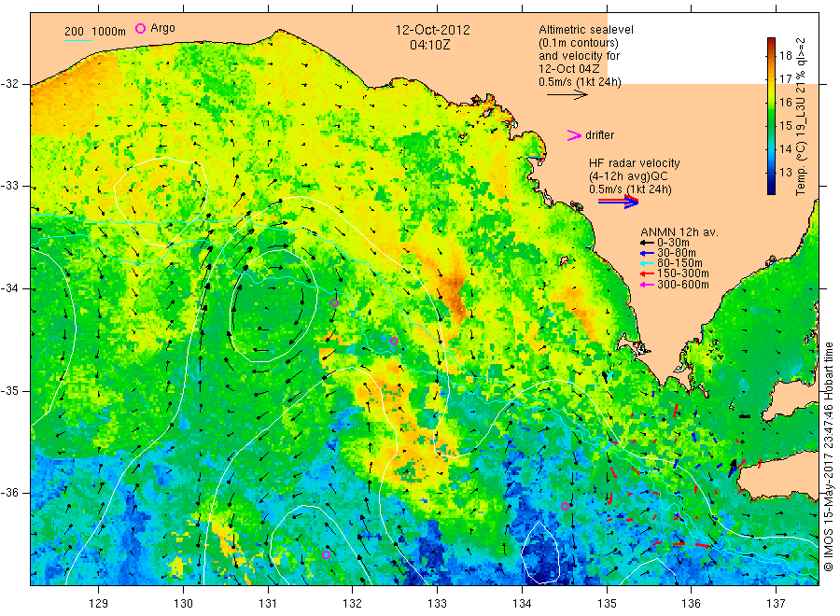Click the '0-30m' depth label
Screen dimensions: 840x616
click(673, 243)
